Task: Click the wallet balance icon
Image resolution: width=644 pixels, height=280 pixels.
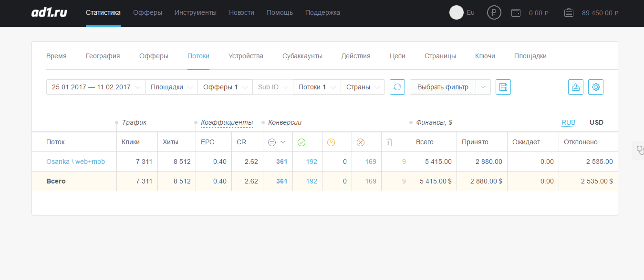Action: [516, 13]
